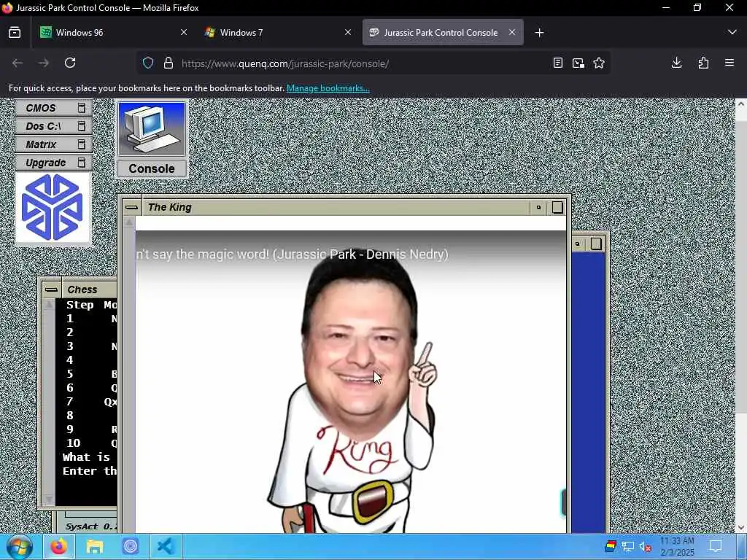This screenshot has width=747, height=560.
Task: Click scroll up arrow in The King window
Action: pyautogui.click(x=129, y=222)
